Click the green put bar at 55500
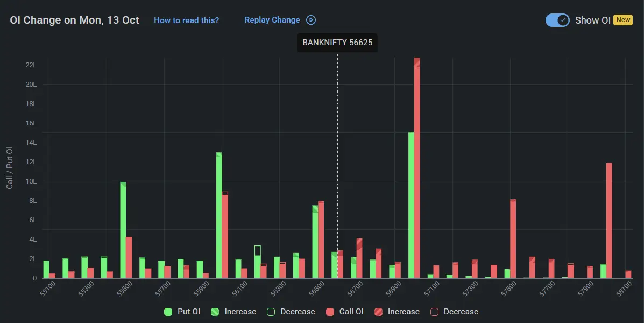Screen dimensions: 644x323 [123, 231]
